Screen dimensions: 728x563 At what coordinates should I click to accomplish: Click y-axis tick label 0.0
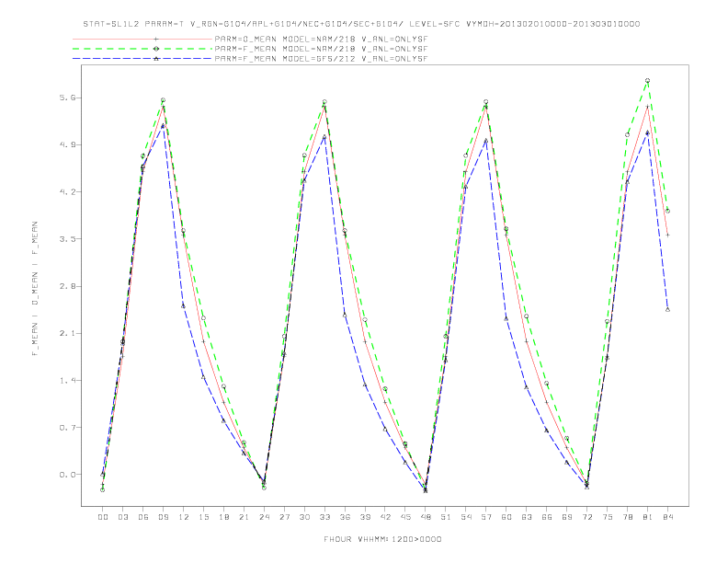tap(68, 475)
